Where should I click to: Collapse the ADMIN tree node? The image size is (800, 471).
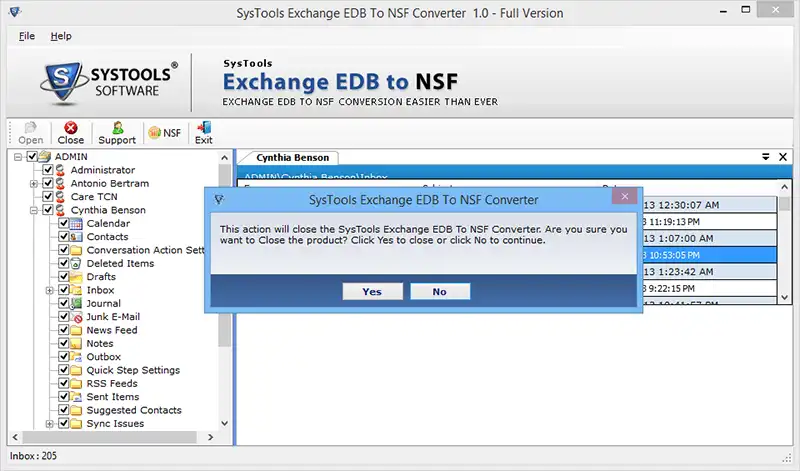click(18, 157)
